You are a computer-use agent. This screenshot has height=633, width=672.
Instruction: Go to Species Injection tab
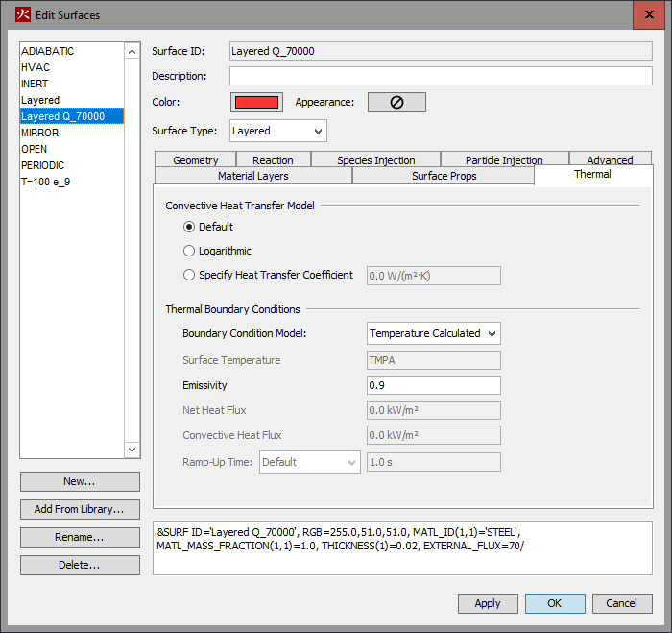point(376,159)
